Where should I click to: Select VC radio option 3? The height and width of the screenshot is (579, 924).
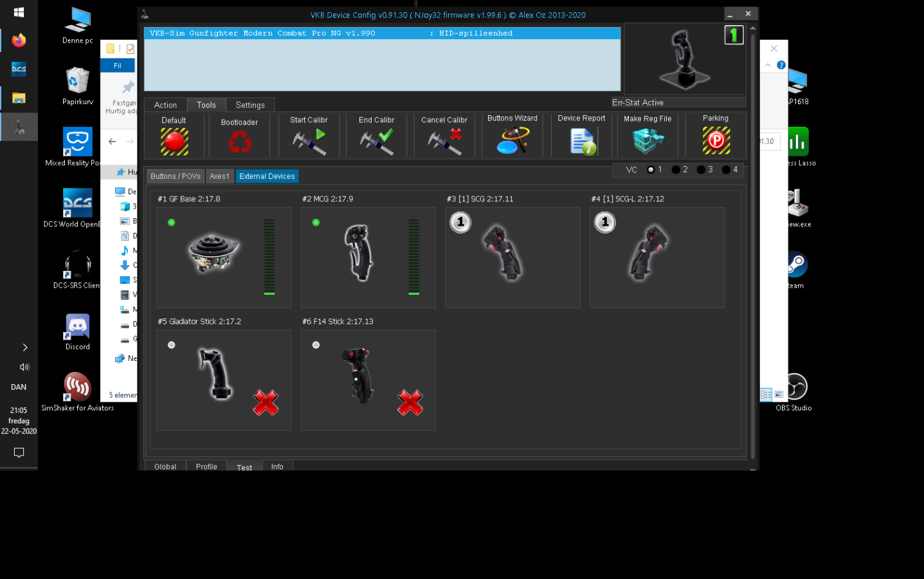(701, 170)
